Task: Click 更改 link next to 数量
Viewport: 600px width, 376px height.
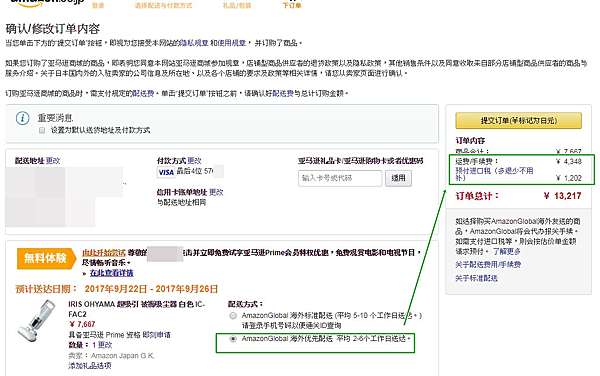Action: coord(105,345)
